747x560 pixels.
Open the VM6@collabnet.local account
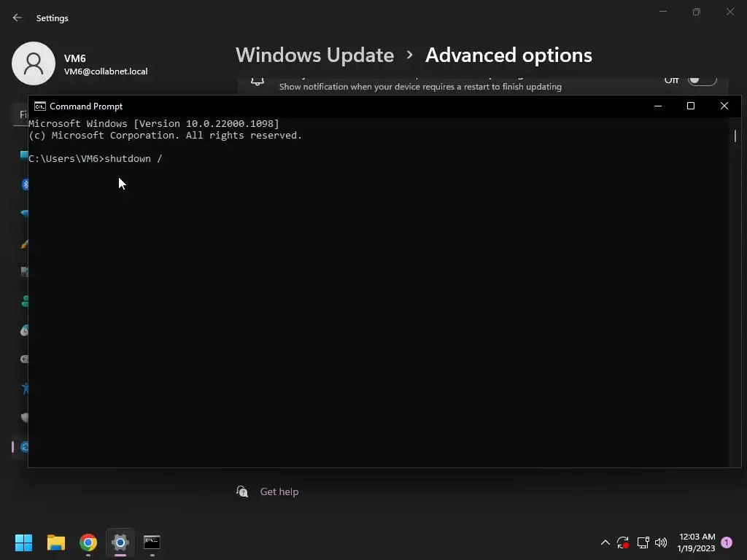106,71
